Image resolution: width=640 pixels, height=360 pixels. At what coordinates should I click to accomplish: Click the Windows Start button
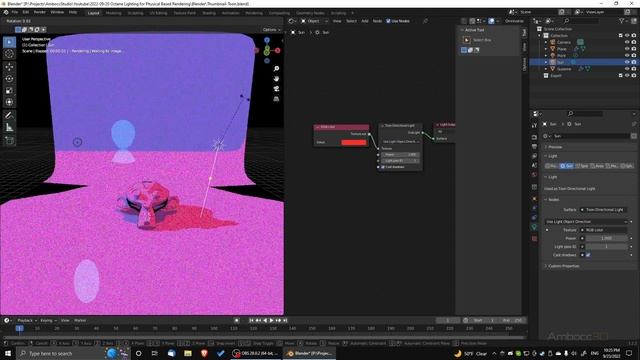pos(8,353)
